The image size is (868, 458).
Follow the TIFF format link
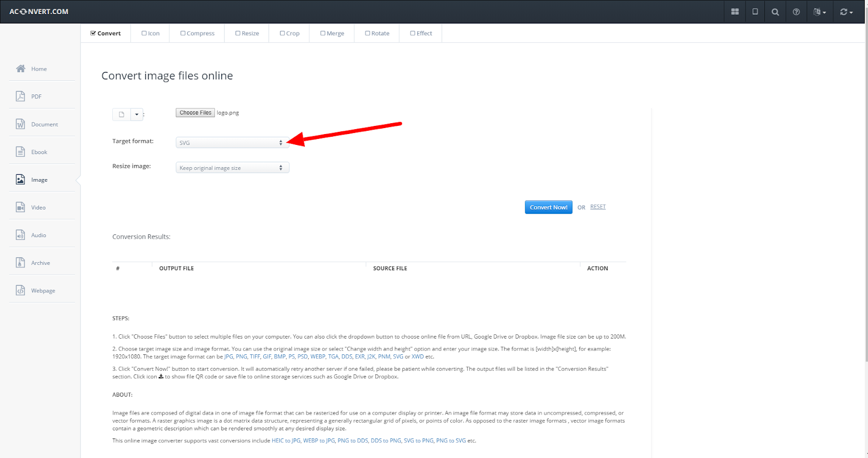tap(254, 357)
